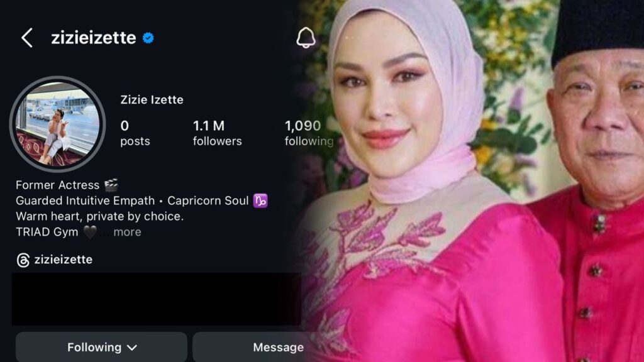Click the chevron beside Following
Viewport: 644px width, 362px height.
pos(132,348)
